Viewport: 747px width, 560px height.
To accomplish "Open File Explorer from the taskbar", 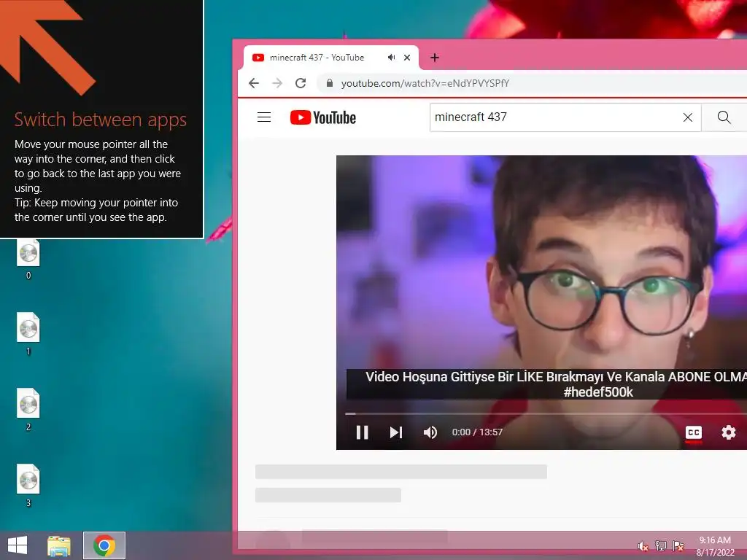I will pyautogui.click(x=59, y=545).
